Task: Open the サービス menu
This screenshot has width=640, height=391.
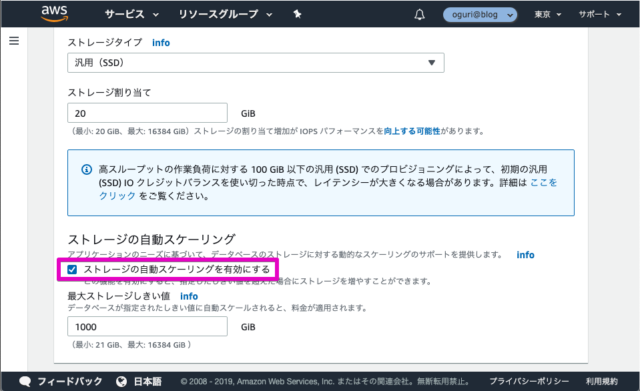Action: point(131,14)
